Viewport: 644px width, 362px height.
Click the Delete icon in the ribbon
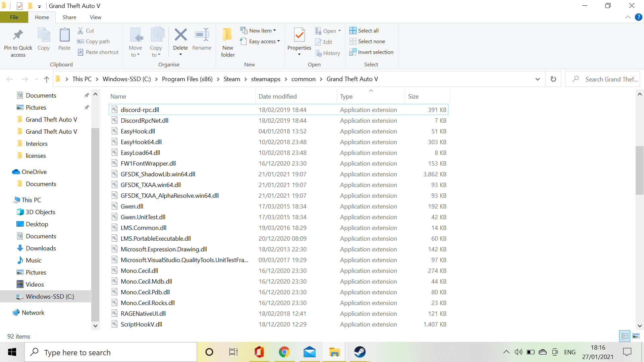pos(180,35)
